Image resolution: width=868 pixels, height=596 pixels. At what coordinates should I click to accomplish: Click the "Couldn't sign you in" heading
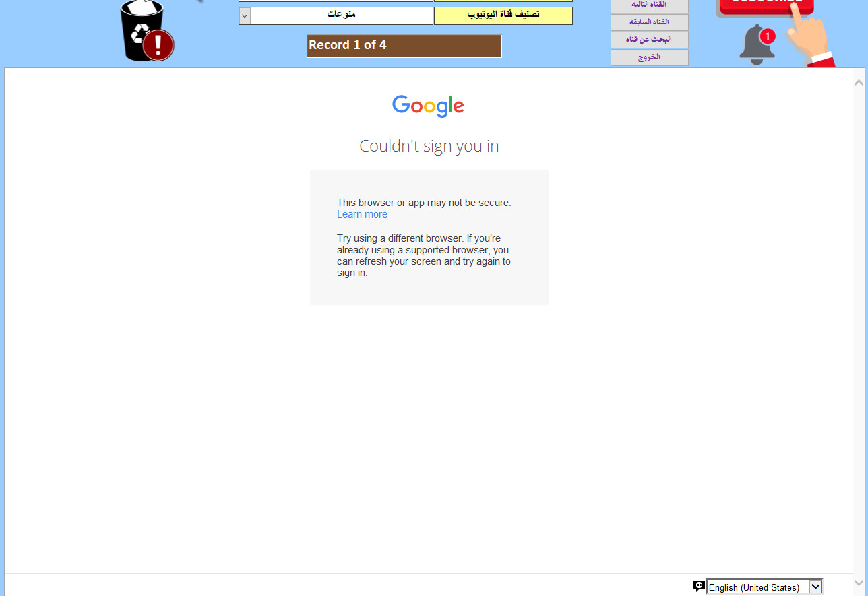[x=429, y=146]
